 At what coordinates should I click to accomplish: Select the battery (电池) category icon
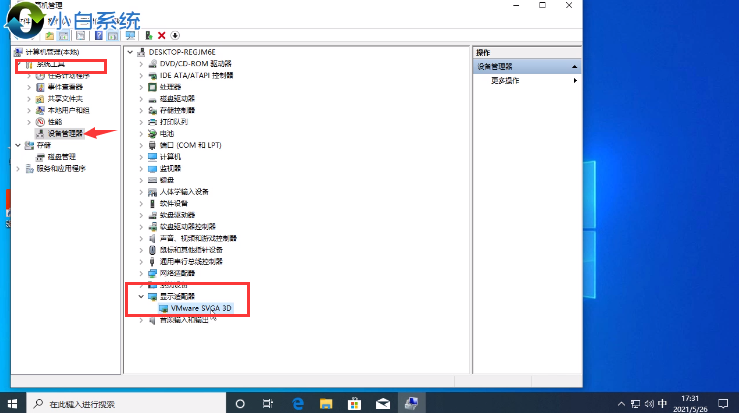click(152, 133)
